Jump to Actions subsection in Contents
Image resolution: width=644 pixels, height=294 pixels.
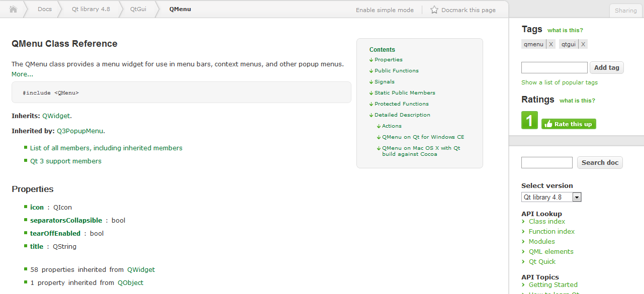[x=392, y=126]
